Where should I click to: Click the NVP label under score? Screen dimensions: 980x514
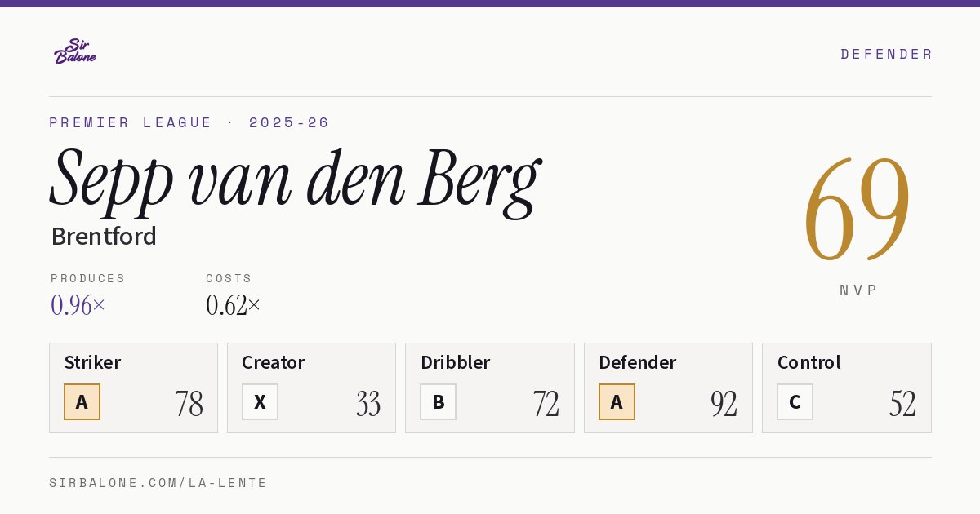[x=858, y=290]
